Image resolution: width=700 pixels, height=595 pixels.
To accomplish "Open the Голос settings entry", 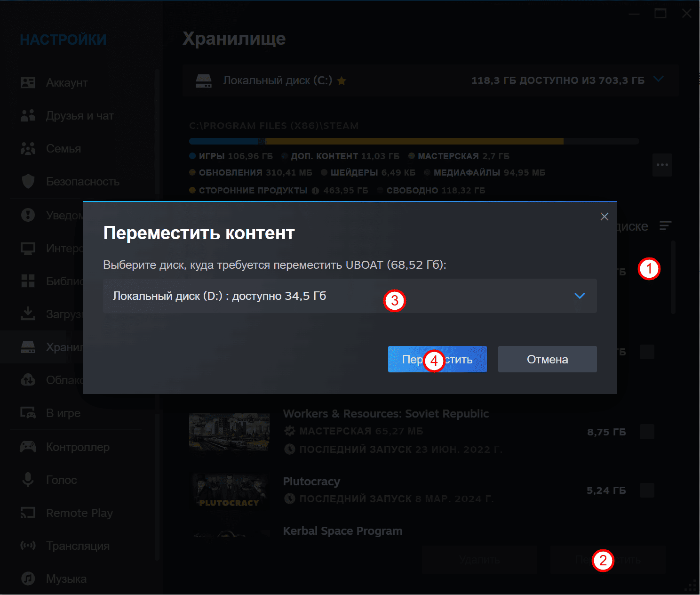I will click(x=62, y=480).
